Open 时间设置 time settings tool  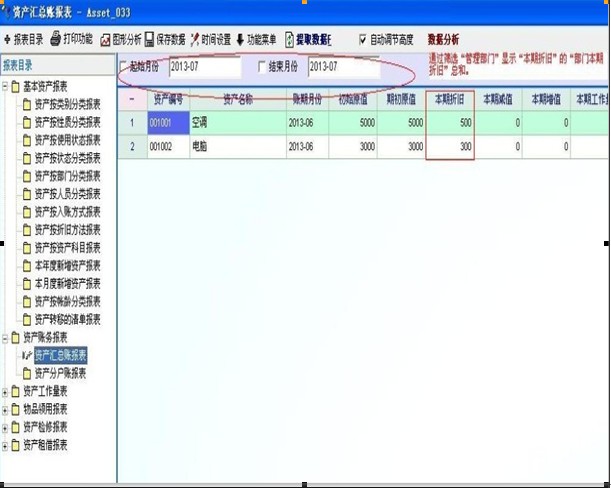click(x=194, y=40)
